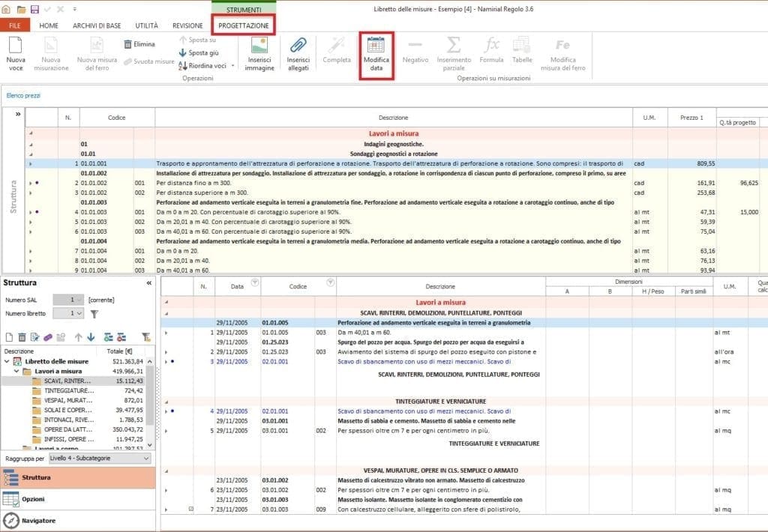Viewport: 768px width, 532px height.
Task: Collapse the TINTEGGIATURE E VERNICIATURE group
Action: click(x=166, y=402)
